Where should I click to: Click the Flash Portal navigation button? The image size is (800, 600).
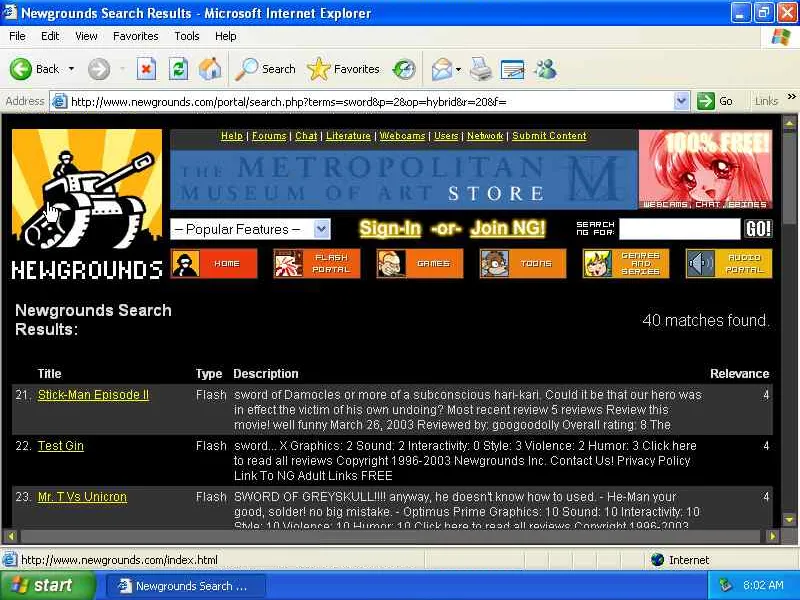tap(317, 264)
